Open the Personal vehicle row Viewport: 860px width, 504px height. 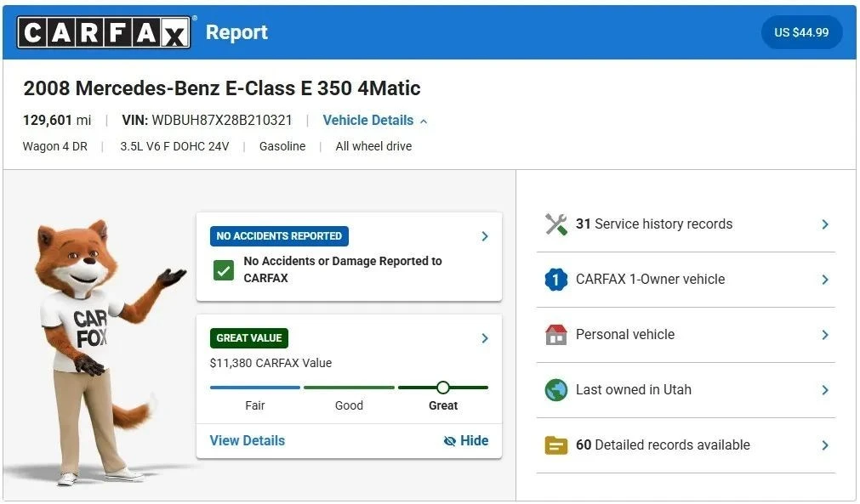[x=686, y=335]
